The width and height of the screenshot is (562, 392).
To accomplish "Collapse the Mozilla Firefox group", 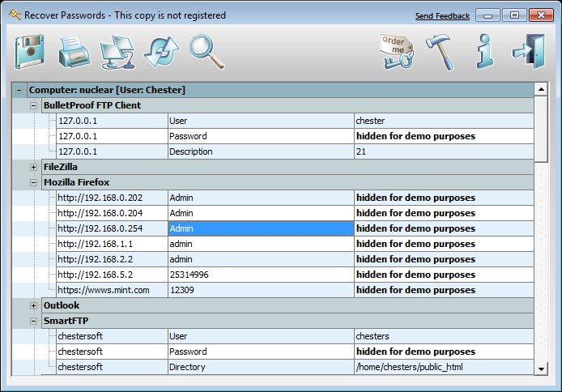I will pos(33,182).
